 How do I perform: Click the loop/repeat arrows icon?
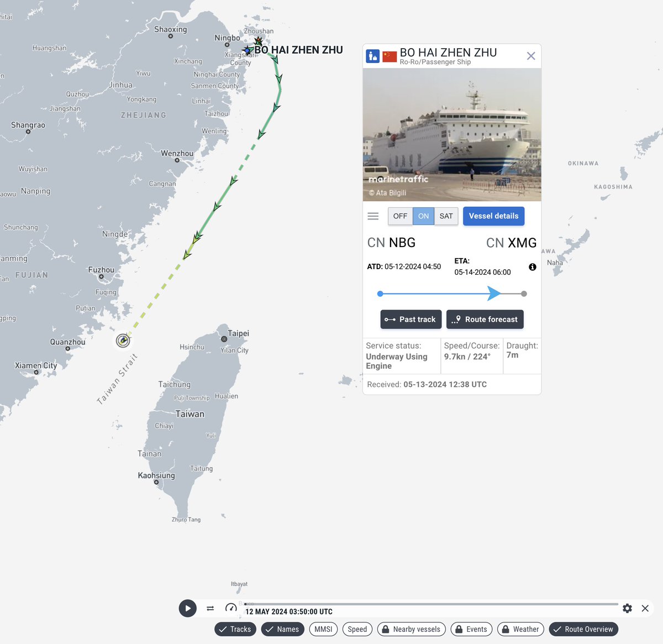(210, 608)
